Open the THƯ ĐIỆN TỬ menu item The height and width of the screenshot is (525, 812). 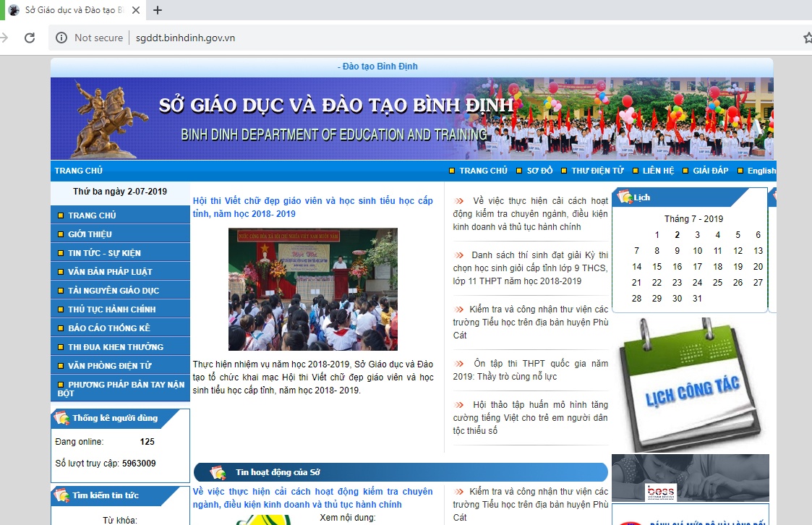point(599,171)
